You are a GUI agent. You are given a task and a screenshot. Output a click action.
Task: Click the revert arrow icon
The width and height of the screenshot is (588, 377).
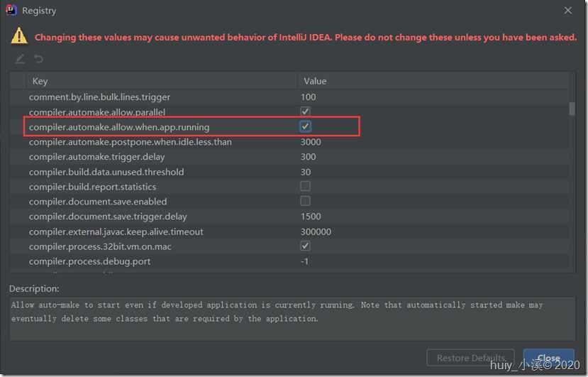click(39, 59)
